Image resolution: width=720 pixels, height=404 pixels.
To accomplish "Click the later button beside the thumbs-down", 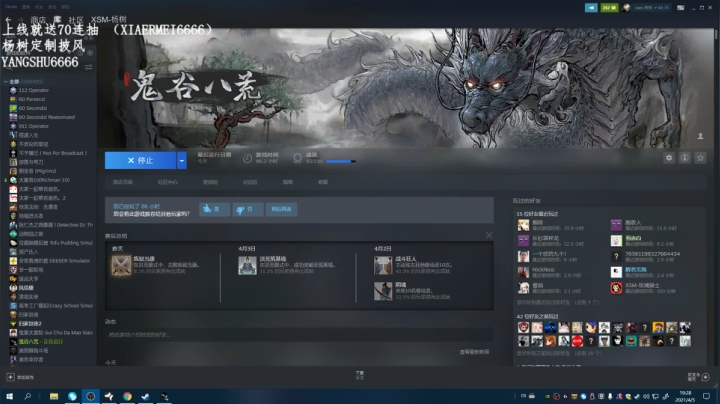I will coord(281,209).
